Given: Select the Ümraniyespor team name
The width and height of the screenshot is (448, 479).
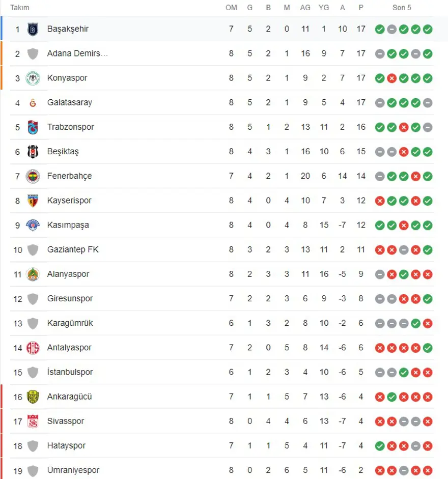Looking at the screenshot, I should [x=73, y=470].
